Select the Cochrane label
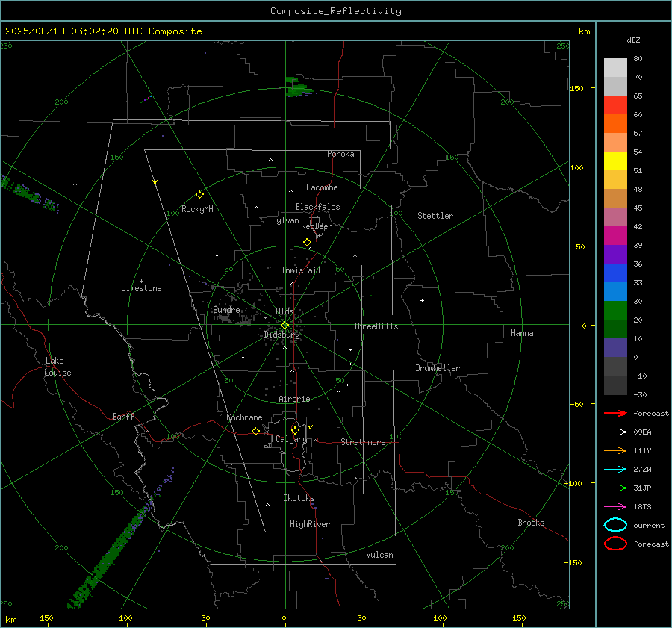This screenshot has width=672, height=628. click(244, 417)
